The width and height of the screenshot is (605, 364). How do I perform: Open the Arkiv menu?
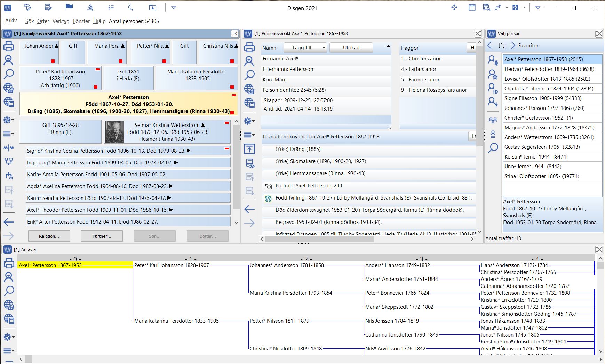click(x=11, y=21)
